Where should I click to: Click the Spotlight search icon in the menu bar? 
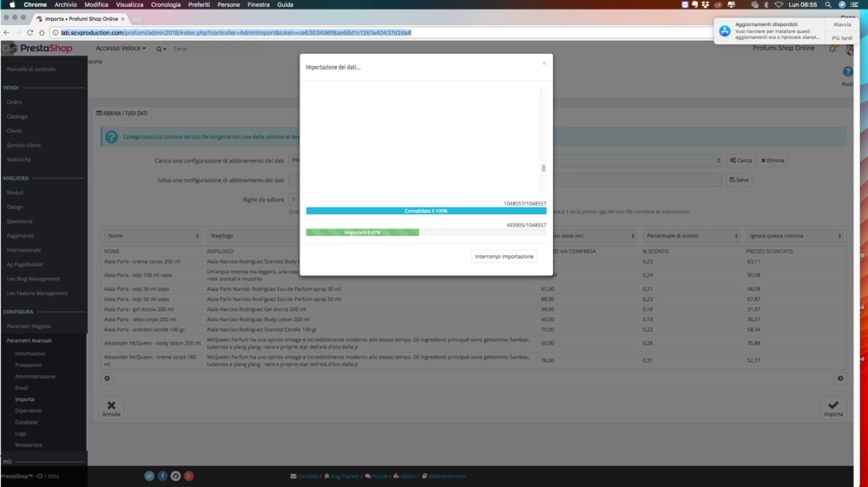tap(828, 4)
